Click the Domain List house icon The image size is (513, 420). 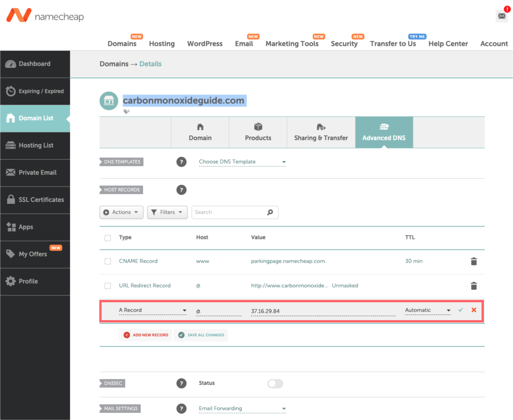click(10, 118)
